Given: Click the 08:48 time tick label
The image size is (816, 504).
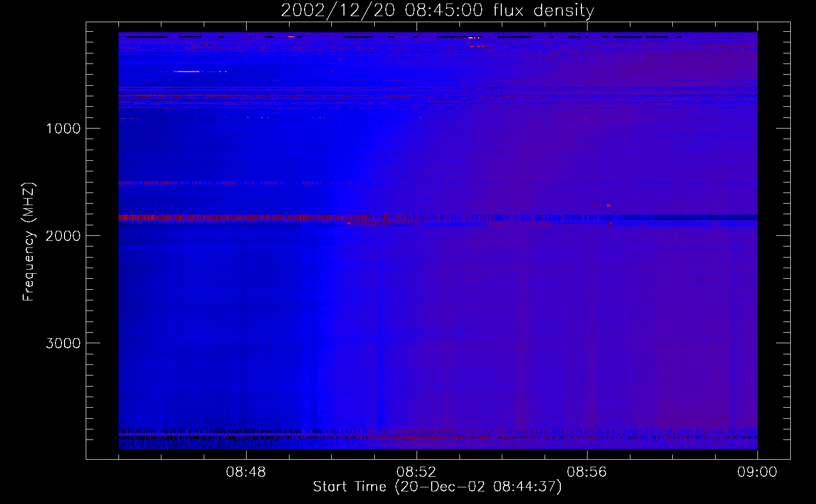Looking at the screenshot, I should click(x=246, y=472).
